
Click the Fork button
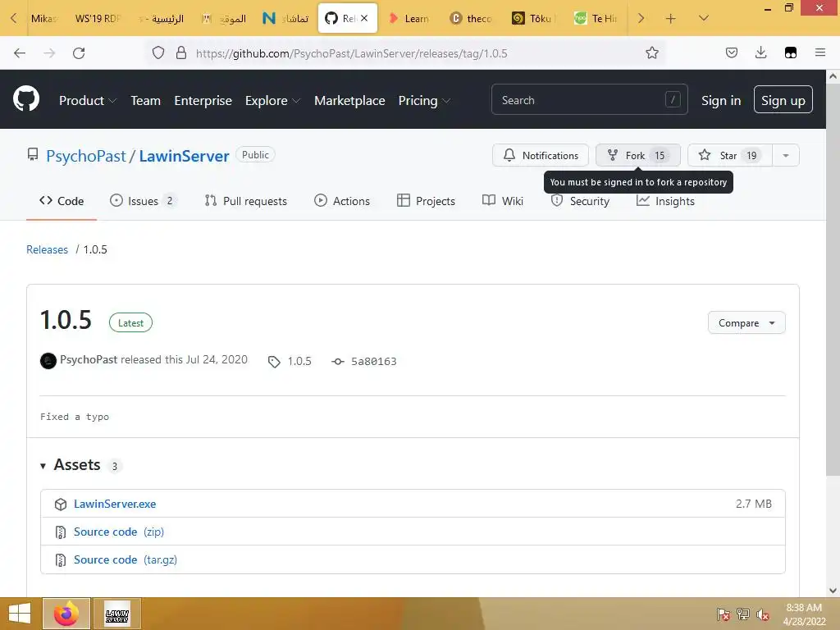637,155
